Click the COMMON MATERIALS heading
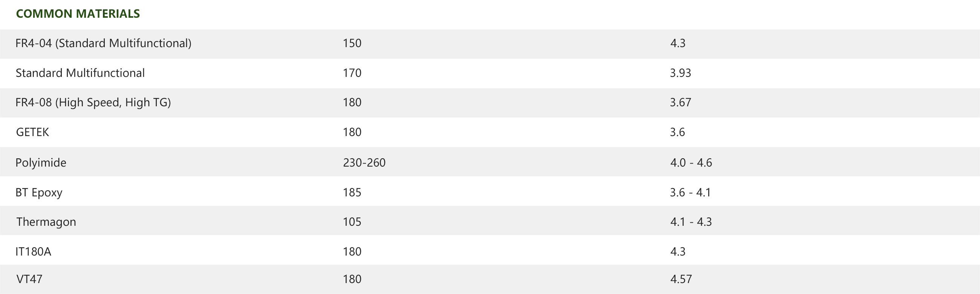 point(78,14)
